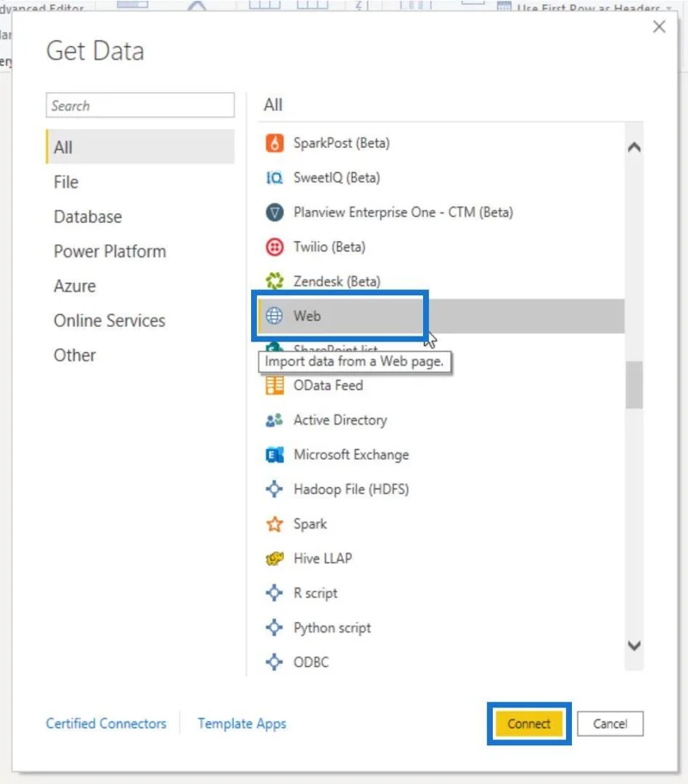This screenshot has height=784, width=688.
Task: Click the Zendesk (Beta) green icon
Action: point(274,281)
